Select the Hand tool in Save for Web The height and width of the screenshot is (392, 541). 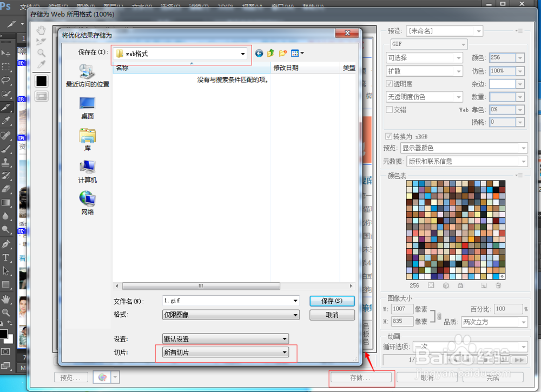click(x=41, y=31)
